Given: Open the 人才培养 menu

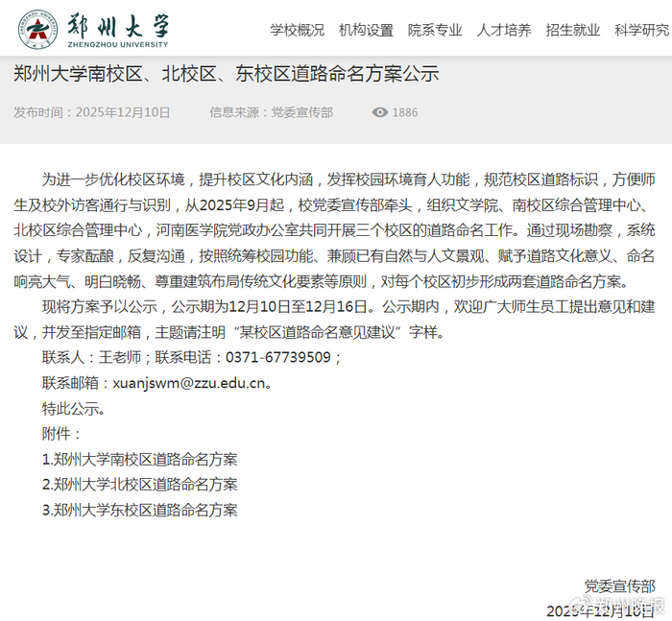Looking at the screenshot, I should pos(504,30).
